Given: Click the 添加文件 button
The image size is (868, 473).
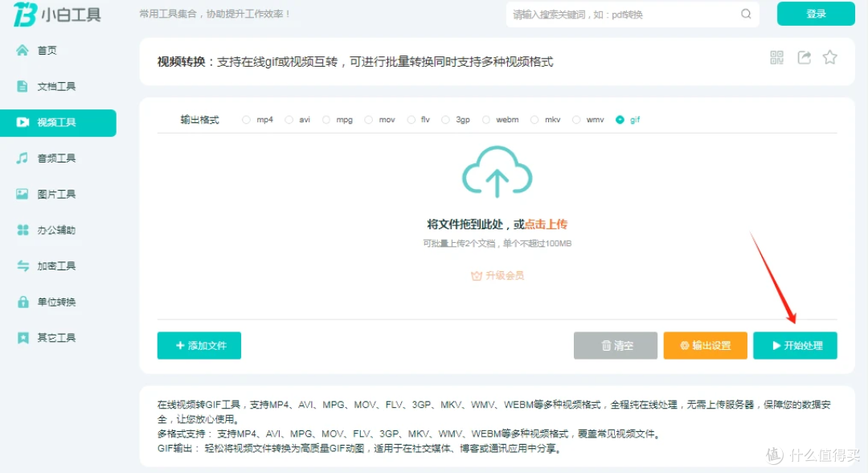Looking at the screenshot, I should click(x=199, y=346).
